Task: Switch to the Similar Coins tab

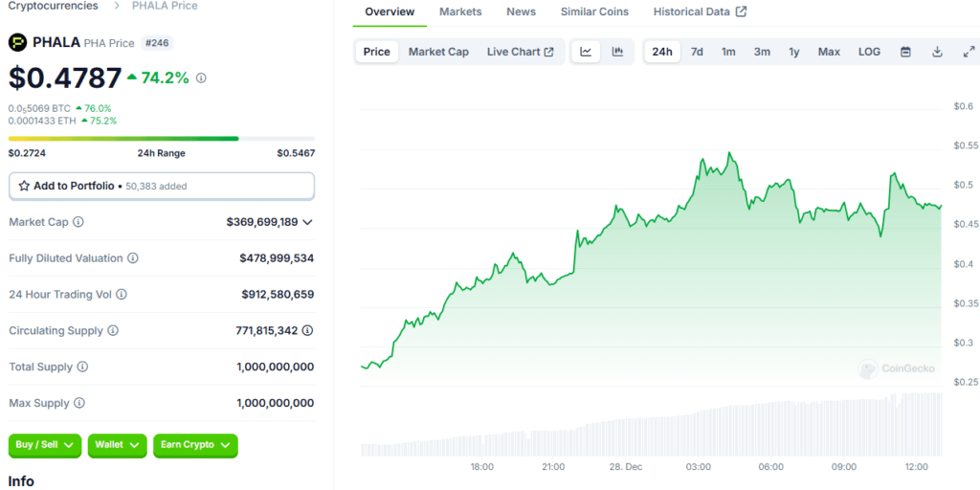Action: point(594,11)
